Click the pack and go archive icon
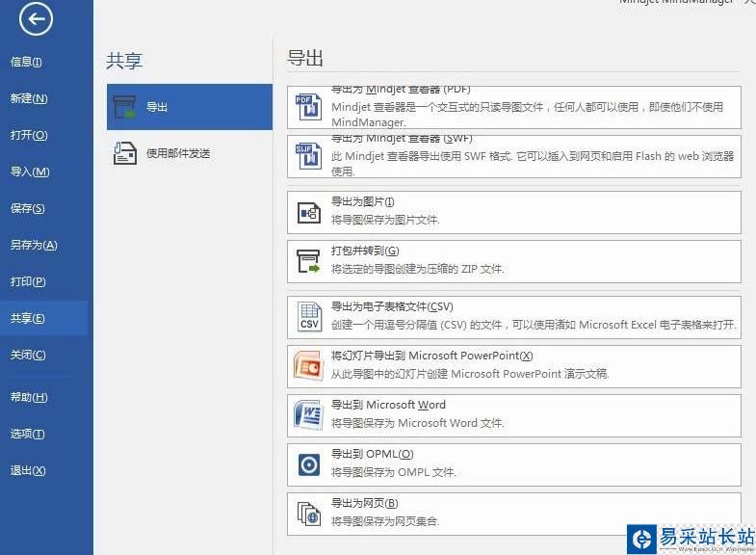This screenshot has width=756, height=555. (308, 261)
